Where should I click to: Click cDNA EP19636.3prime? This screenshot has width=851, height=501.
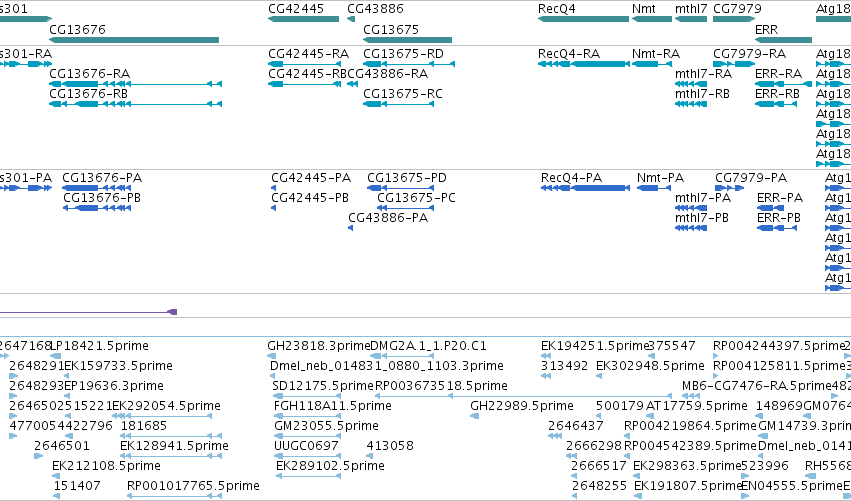pos(114,385)
